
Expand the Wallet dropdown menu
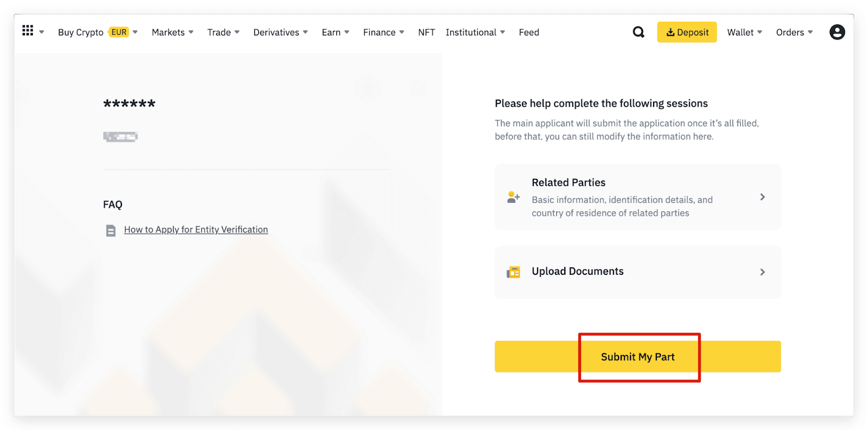point(744,33)
